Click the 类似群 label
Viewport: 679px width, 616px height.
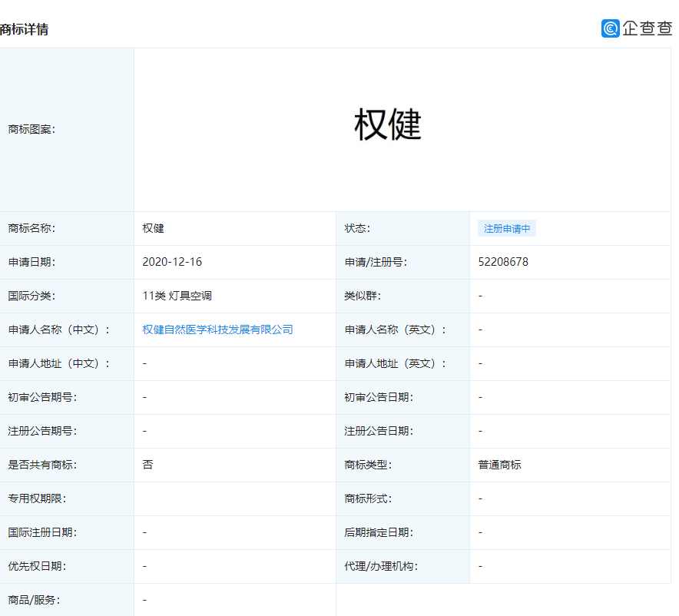pyautogui.click(x=363, y=296)
